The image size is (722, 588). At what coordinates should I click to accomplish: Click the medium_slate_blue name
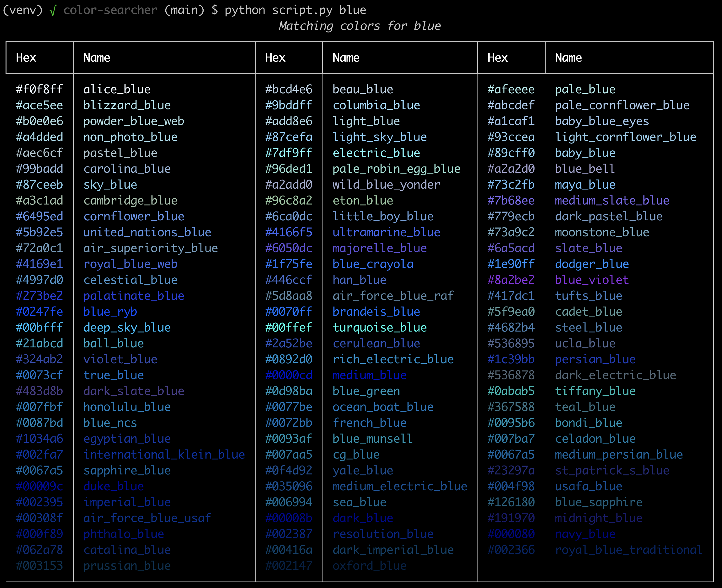tap(612, 200)
